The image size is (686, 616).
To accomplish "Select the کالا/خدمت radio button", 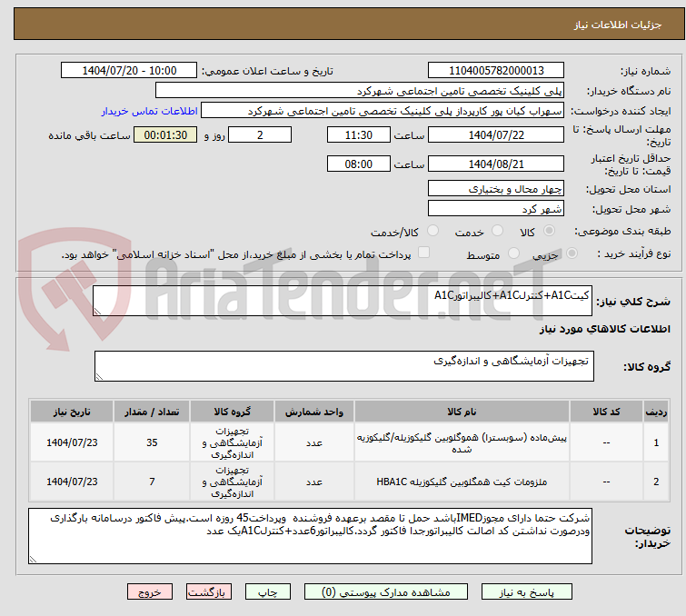I will pyautogui.click(x=432, y=231).
